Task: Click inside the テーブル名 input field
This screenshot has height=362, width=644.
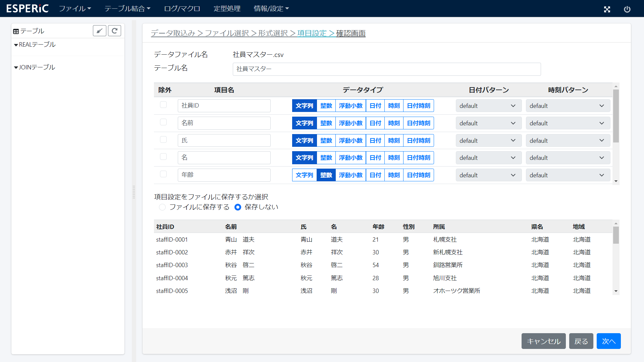Action: tap(386, 69)
